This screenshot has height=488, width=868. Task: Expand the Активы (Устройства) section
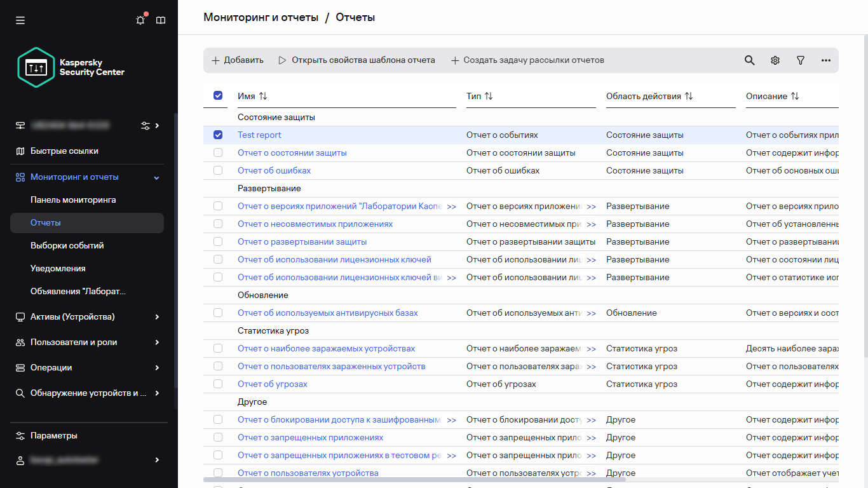point(156,316)
